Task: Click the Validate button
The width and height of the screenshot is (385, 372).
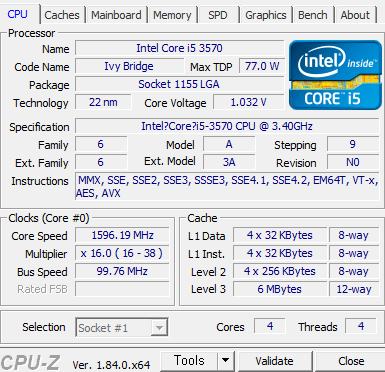Action: pyautogui.click(x=275, y=361)
